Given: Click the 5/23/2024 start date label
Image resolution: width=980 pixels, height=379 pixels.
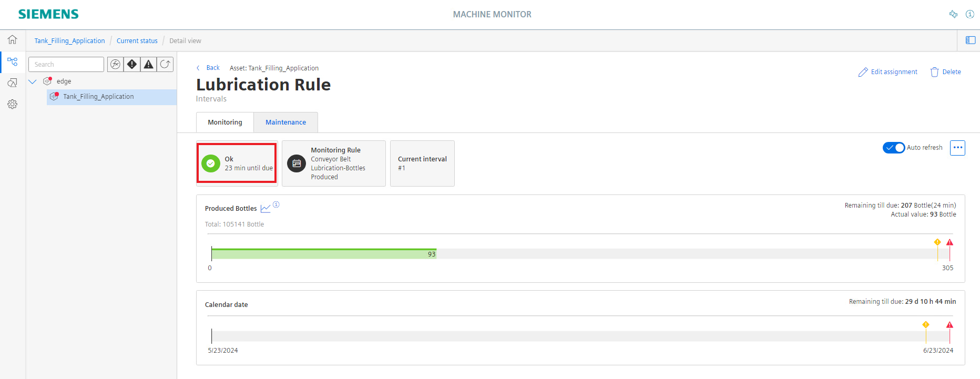Looking at the screenshot, I should [x=223, y=351].
